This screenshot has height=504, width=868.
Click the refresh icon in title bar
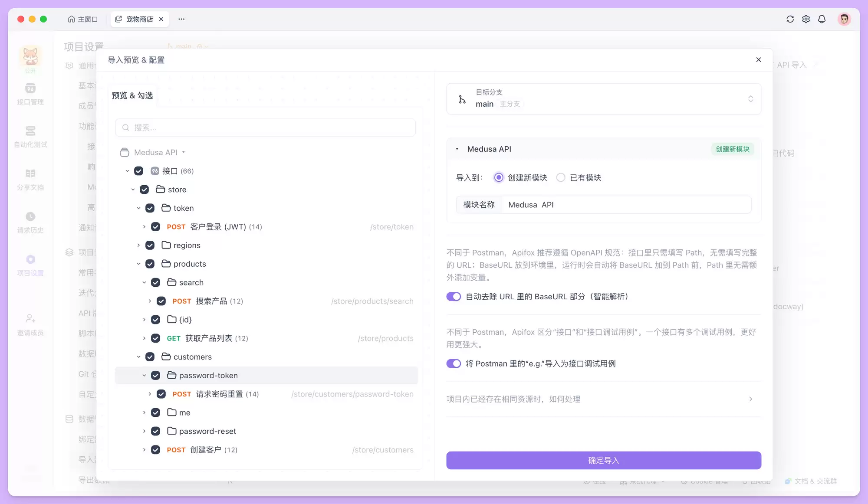790,19
